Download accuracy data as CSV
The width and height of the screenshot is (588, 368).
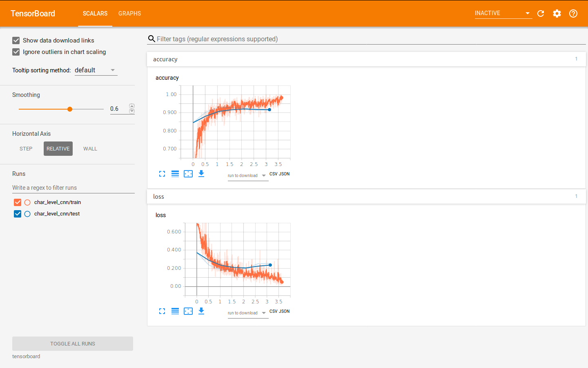coord(274,174)
